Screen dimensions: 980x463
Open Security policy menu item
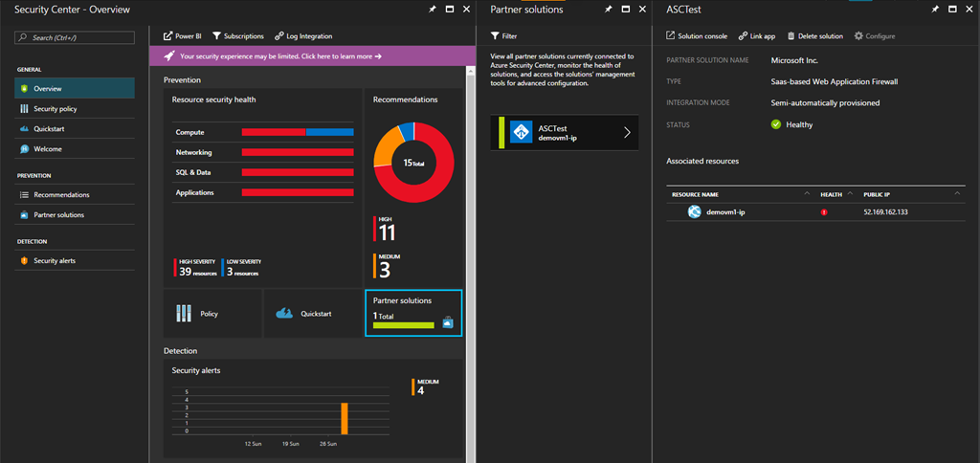(75, 109)
